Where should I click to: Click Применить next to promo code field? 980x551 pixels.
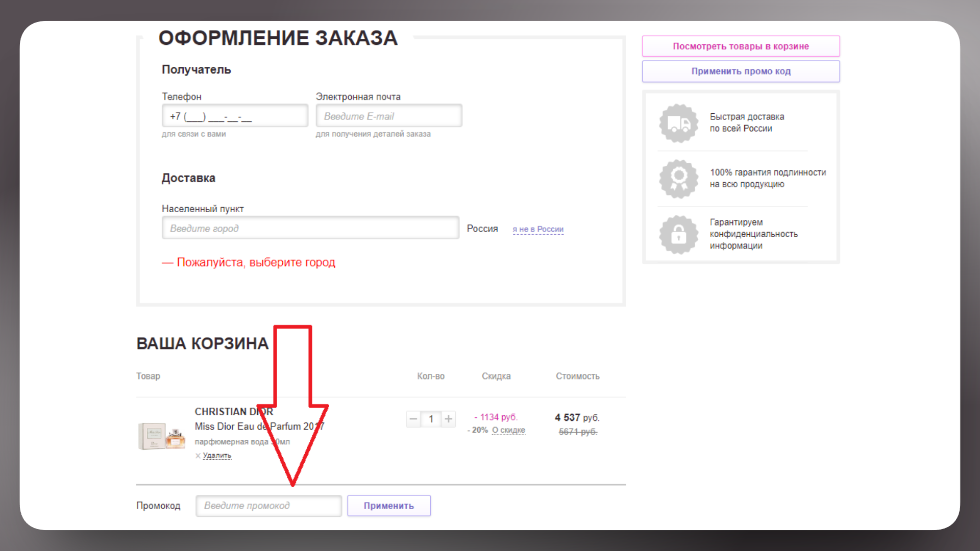pos(389,506)
